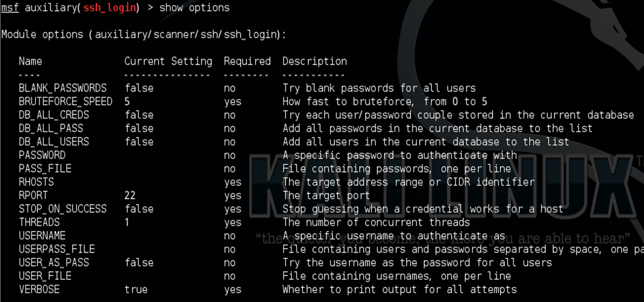Select the BRUTEFORCE_SPEED option name
The image size is (644, 302).
click(65, 101)
